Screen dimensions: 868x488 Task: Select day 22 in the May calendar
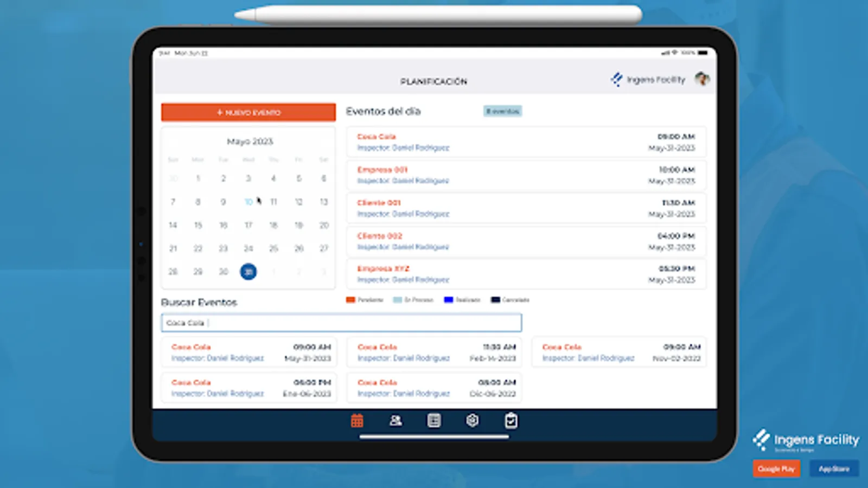198,248
